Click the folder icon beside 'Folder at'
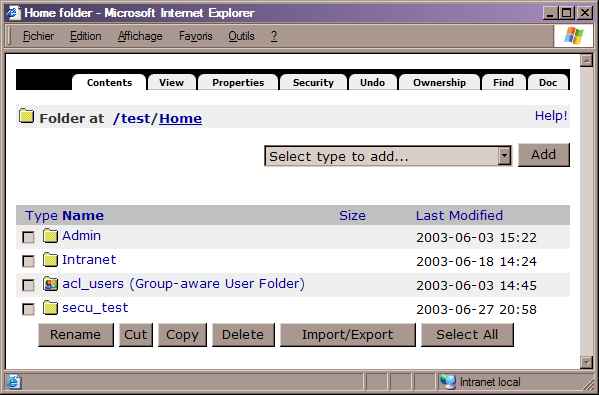This screenshot has width=599, height=395. point(26,116)
